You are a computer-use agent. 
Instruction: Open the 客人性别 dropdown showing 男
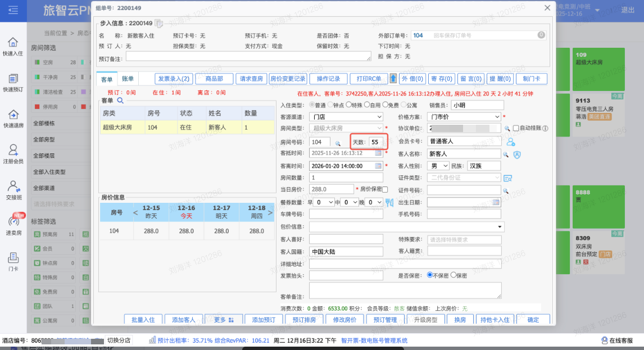pos(438,166)
